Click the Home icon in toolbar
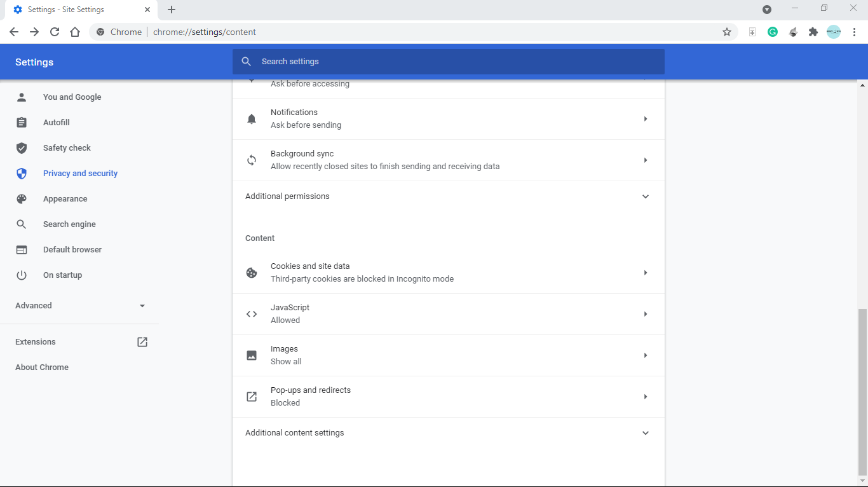 click(75, 32)
